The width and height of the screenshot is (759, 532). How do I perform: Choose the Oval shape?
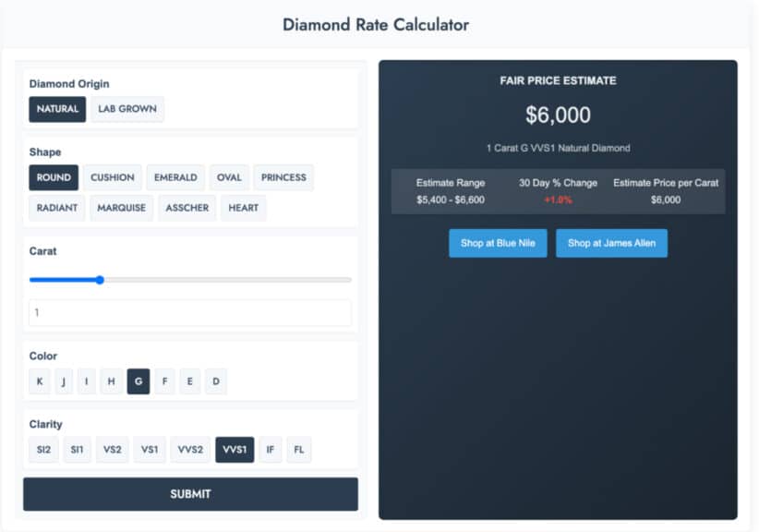pyautogui.click(x=228, y=177)
